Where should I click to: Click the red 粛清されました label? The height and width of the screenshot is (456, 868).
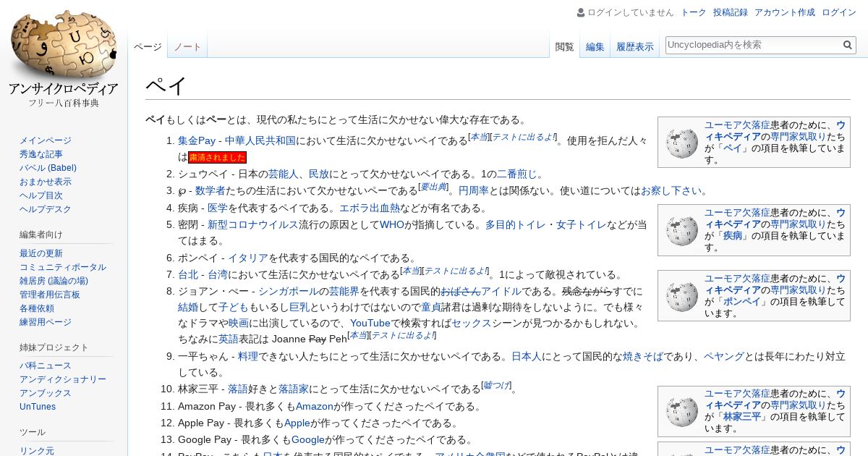click(217, 157)
